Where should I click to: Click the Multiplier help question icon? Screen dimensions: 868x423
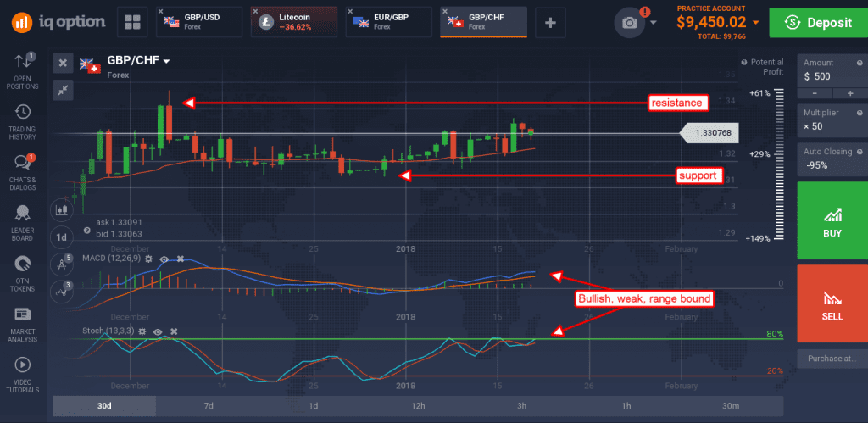[x=860, y=113]
